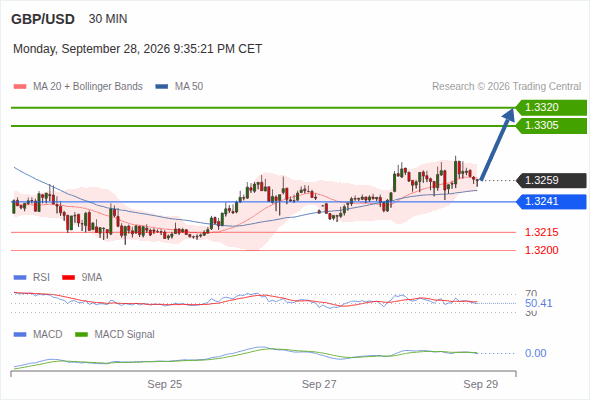Click the Sep 29 date marker

coord(481,384)
